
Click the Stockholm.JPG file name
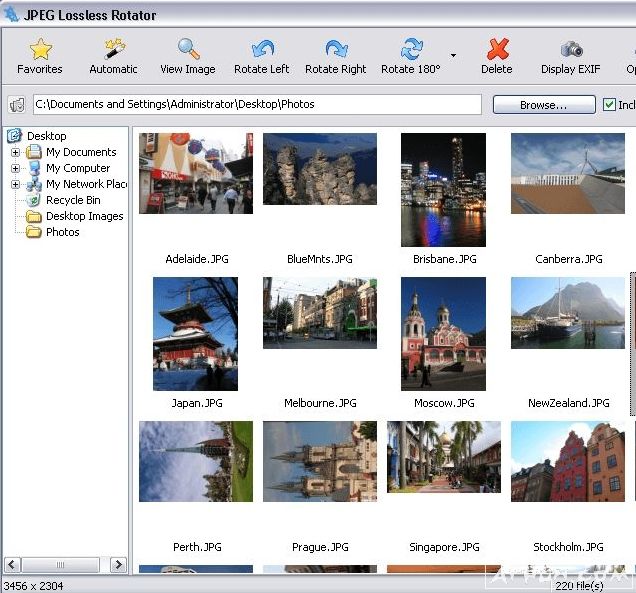568,547
